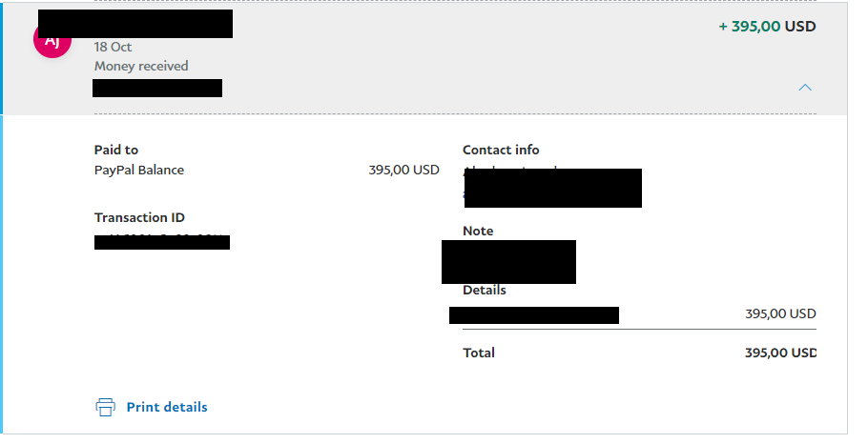This screenshot has height=444, width=868.
Task: Click the Details heading
Action: 485,291
